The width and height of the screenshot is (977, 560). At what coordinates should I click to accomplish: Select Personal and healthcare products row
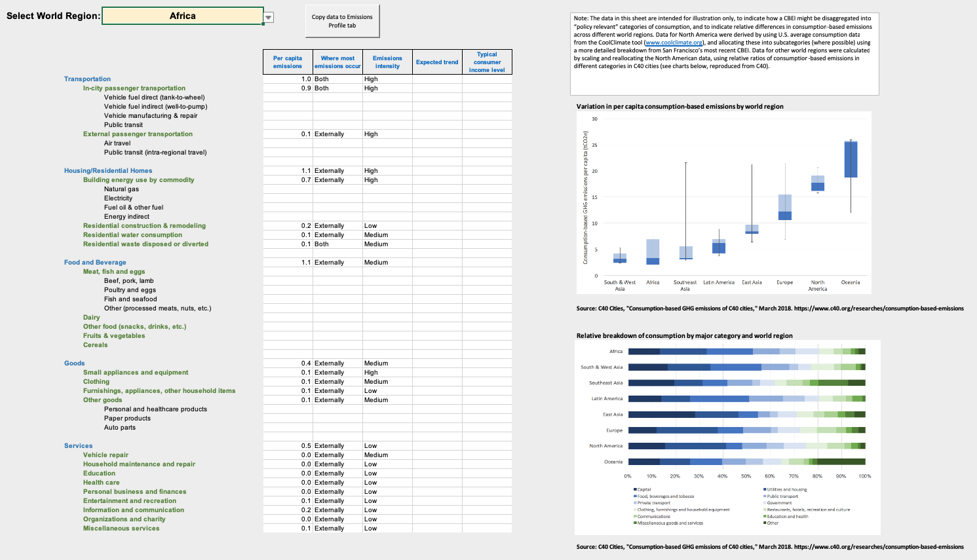click(x=155, y=409)
